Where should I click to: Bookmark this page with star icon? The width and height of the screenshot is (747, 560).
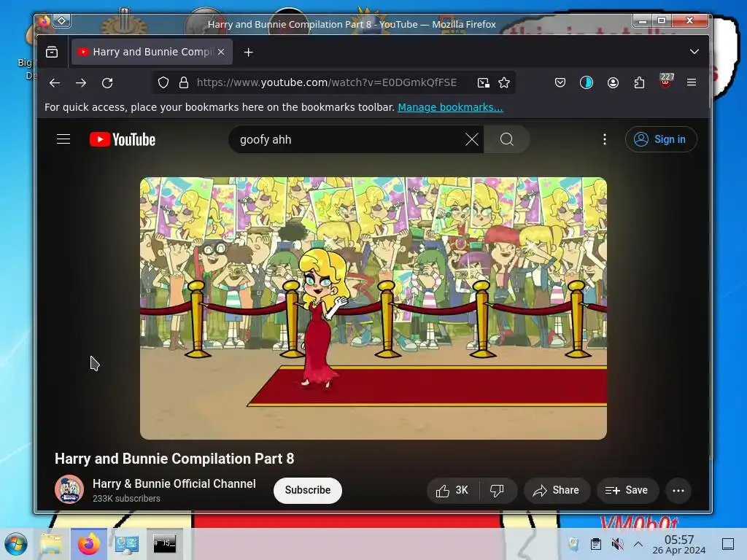tap(504, 83)
